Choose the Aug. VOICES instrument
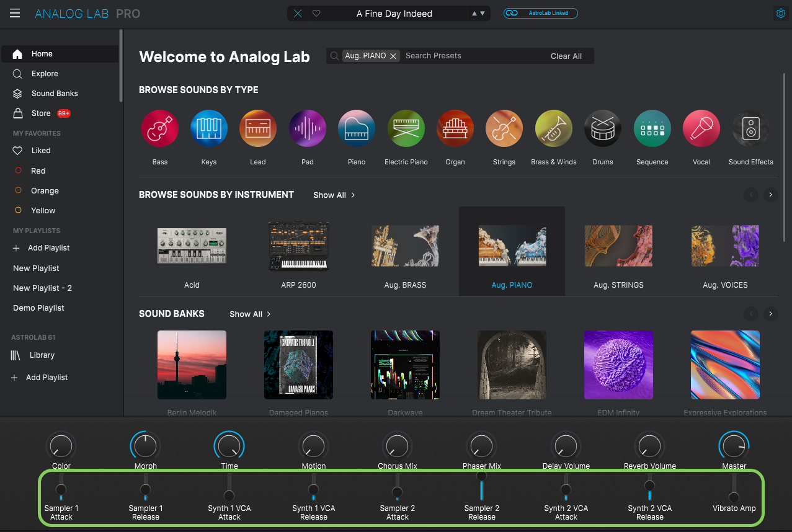 click(x=726, y=251)
